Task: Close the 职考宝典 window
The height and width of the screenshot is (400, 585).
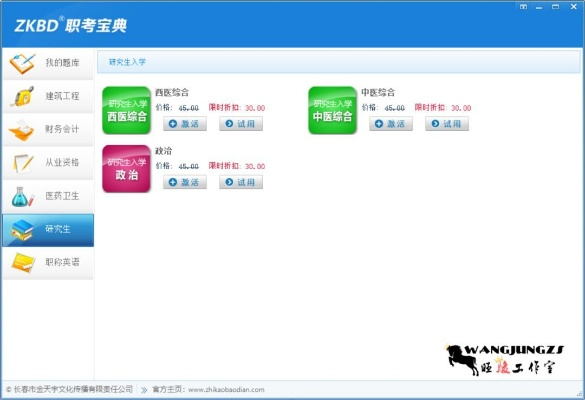Action: 574,7
